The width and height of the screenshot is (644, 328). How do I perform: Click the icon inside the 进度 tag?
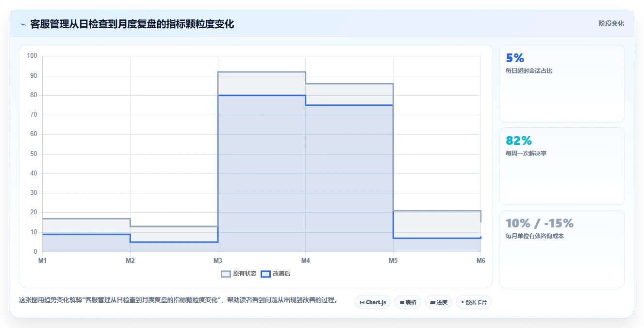click(x=432, y=302)
